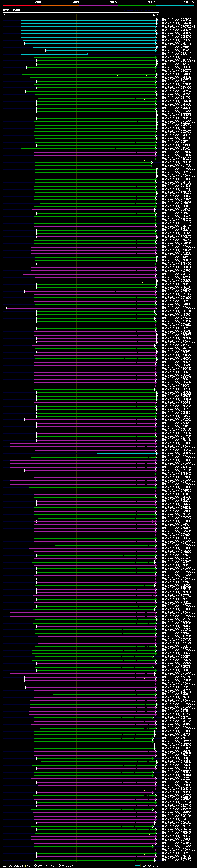This screenshot has width=197, height=868.
Task: Select hit label UniRef100_P49235
Action: [177, 159]
